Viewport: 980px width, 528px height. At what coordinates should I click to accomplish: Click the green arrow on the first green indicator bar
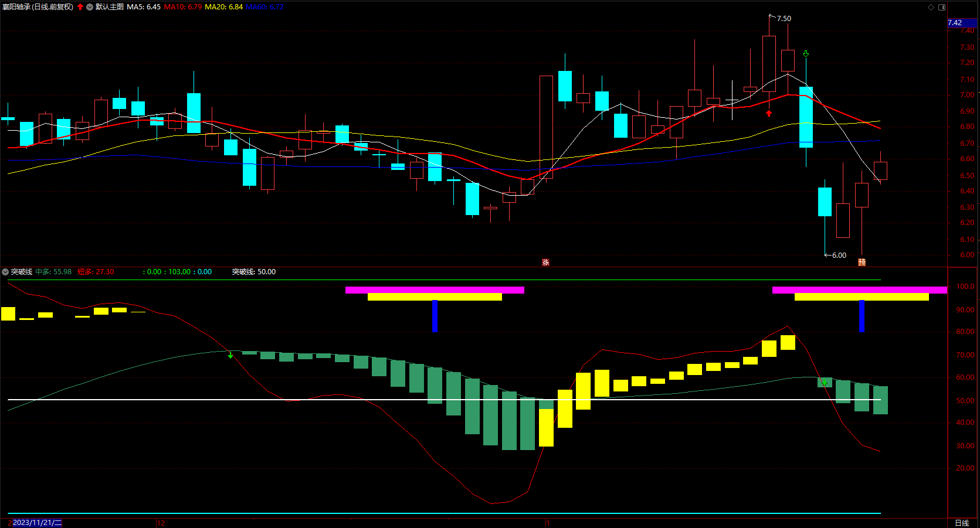[230, 355]
